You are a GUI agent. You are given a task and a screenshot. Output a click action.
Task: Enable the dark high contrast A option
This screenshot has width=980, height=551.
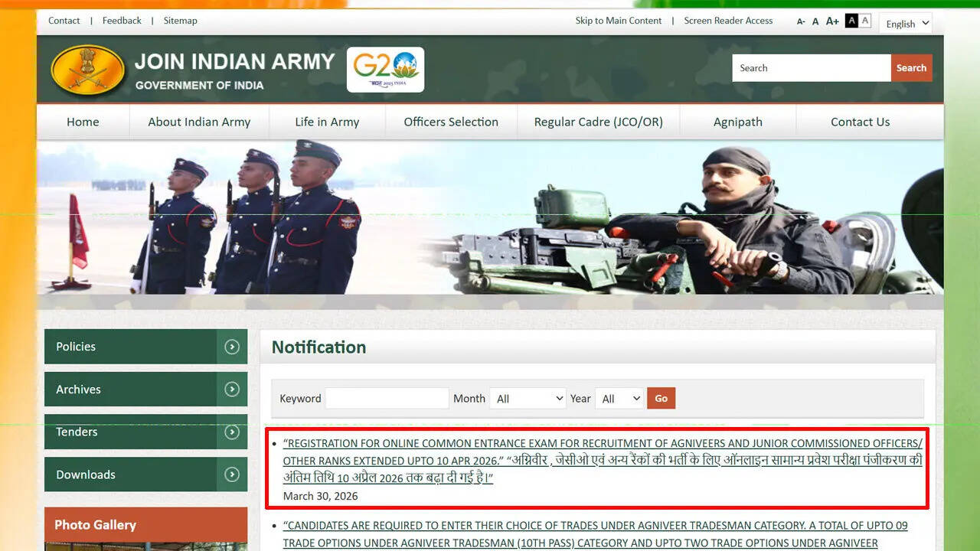(x=851, y=20)
